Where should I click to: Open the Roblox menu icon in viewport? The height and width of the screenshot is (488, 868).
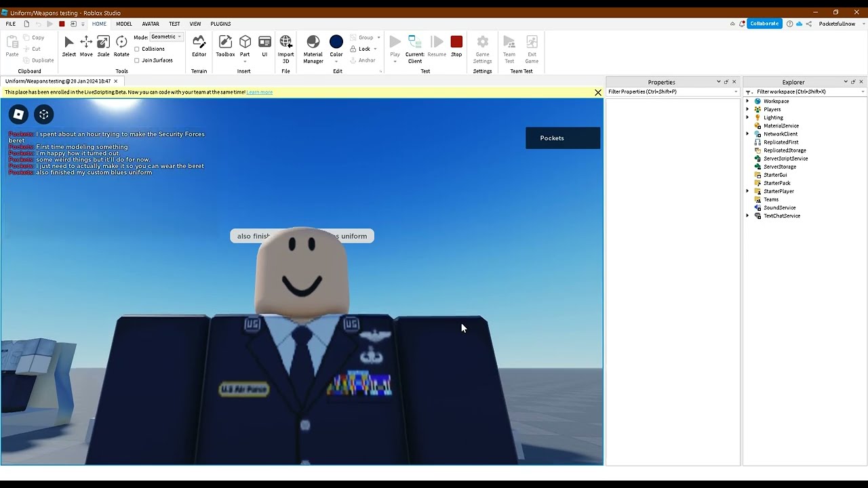click(18, 115)
